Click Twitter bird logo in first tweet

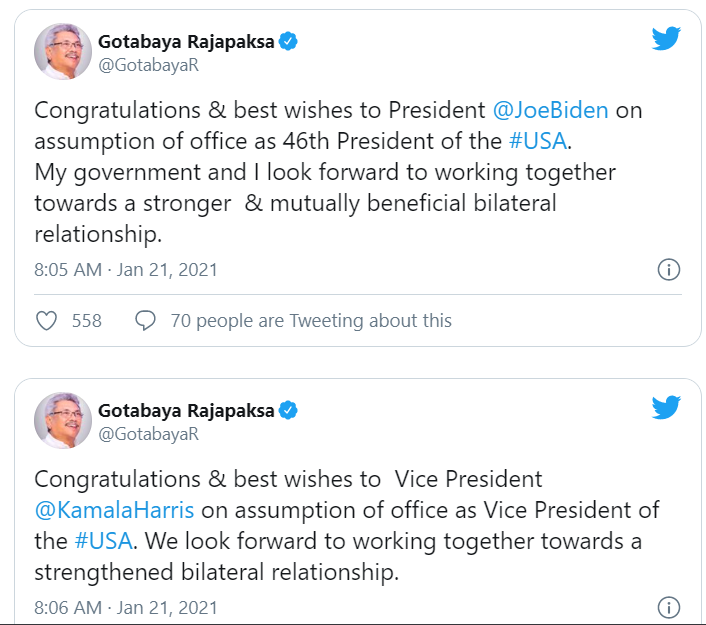tap(666, 39)
